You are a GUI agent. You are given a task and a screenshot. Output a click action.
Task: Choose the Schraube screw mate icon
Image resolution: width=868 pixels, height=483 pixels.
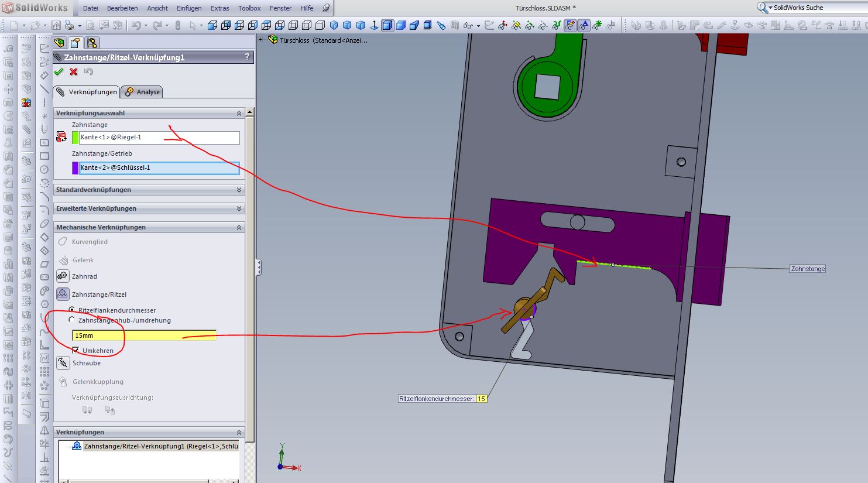click(x=63, y=363)
